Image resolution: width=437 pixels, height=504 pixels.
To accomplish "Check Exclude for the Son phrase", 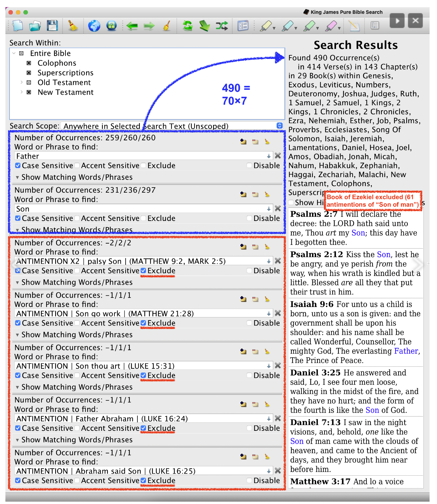I will [x=143, y=218].
